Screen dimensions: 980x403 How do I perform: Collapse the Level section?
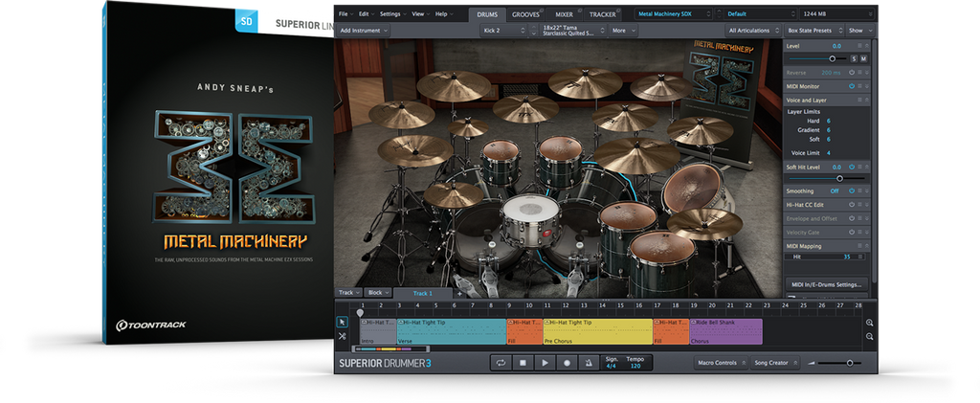866,46
